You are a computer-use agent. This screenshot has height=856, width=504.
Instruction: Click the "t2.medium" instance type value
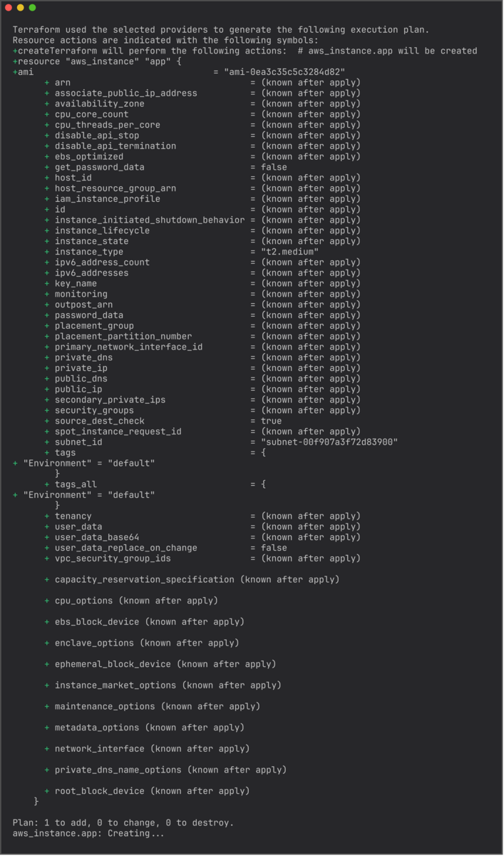tap(284, 252)
